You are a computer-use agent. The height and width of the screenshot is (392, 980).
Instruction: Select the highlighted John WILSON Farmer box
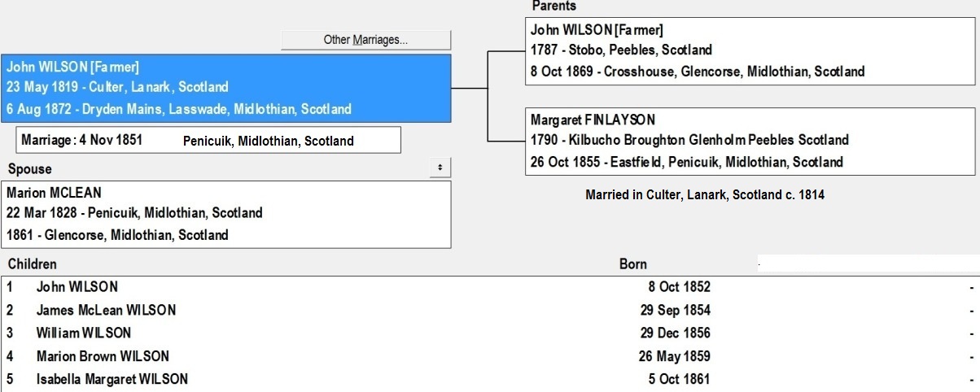point(225,88)
